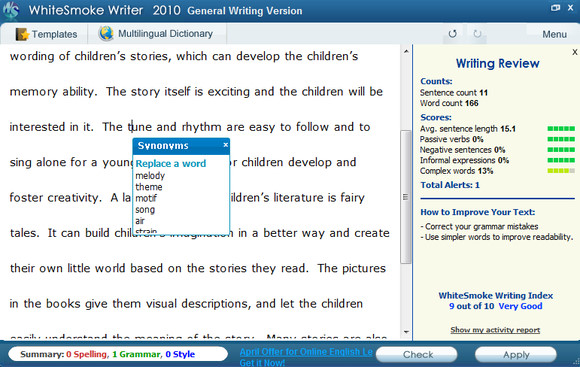Click the editor vertical scrollbar thumb
The width and height of the screenshot is (580, 367).
(406, 197)
